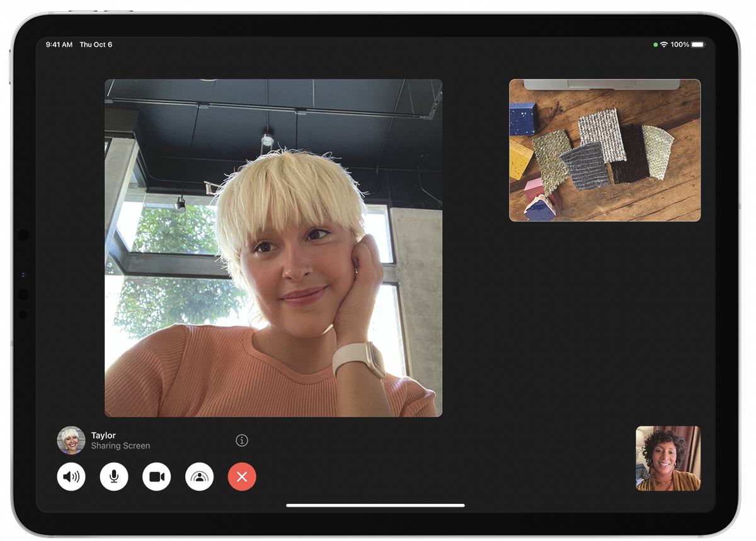The height and width of the screenshot is (541, 756).
Task: Select Taylor's main video tile
Action: click(x=273, y=248)
